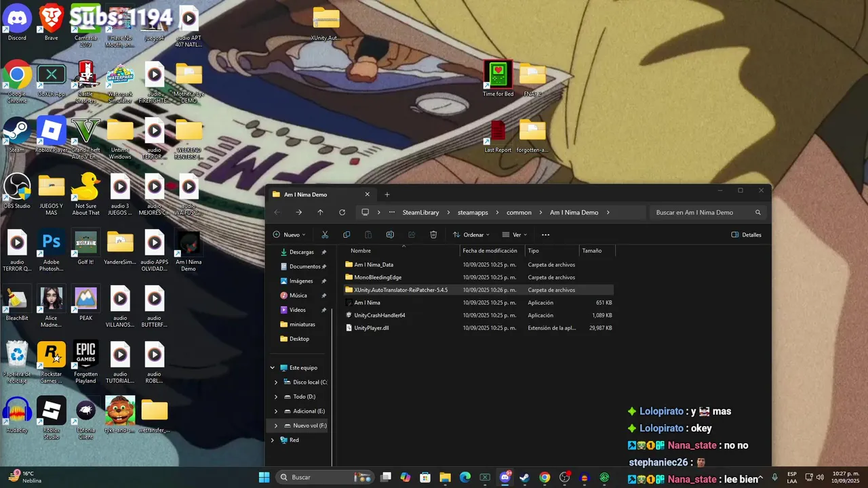Go up one folder level
This screenshot has width=868, height=488.
(x=320, y=212)
